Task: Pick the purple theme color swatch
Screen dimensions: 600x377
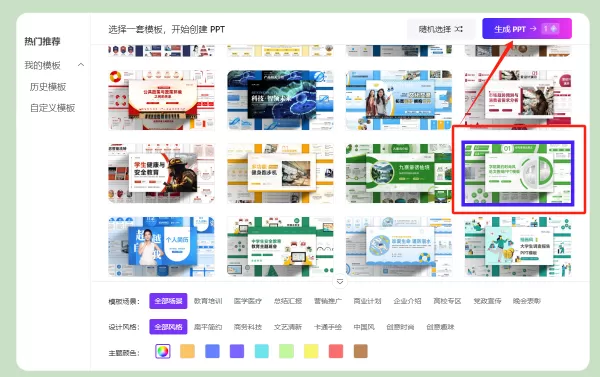Action: click(237, 351)
